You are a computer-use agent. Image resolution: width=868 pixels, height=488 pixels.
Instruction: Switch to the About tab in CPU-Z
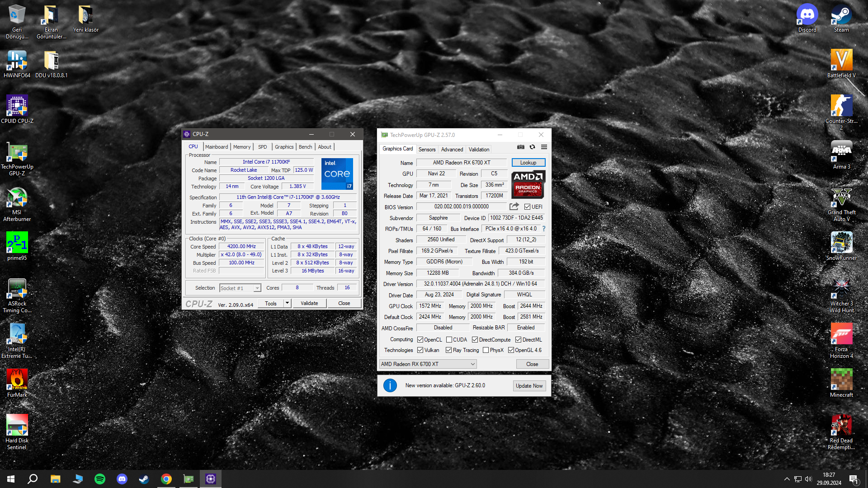click(325, 147)
